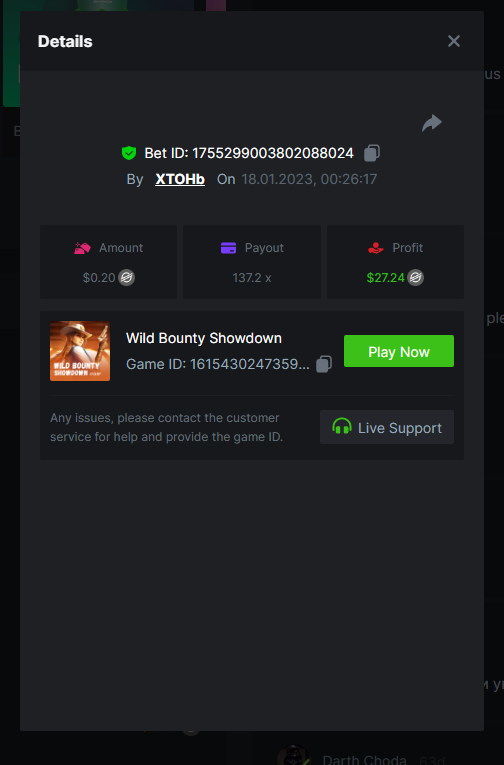This screenshot has width=504, height=765.
Task: Click the share arrow icon
Action: click(x=432, y=123)
